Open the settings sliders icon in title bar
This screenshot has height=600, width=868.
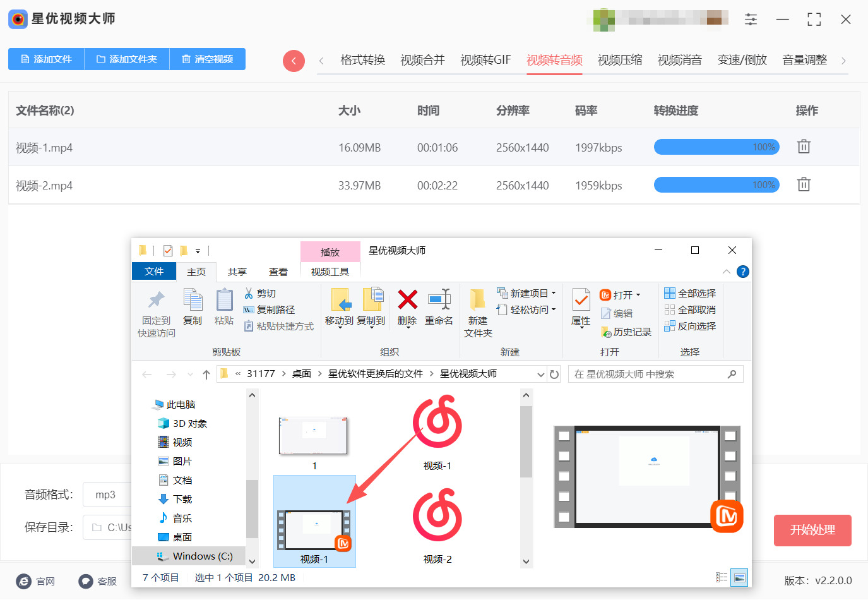click(x=751, y=20)
